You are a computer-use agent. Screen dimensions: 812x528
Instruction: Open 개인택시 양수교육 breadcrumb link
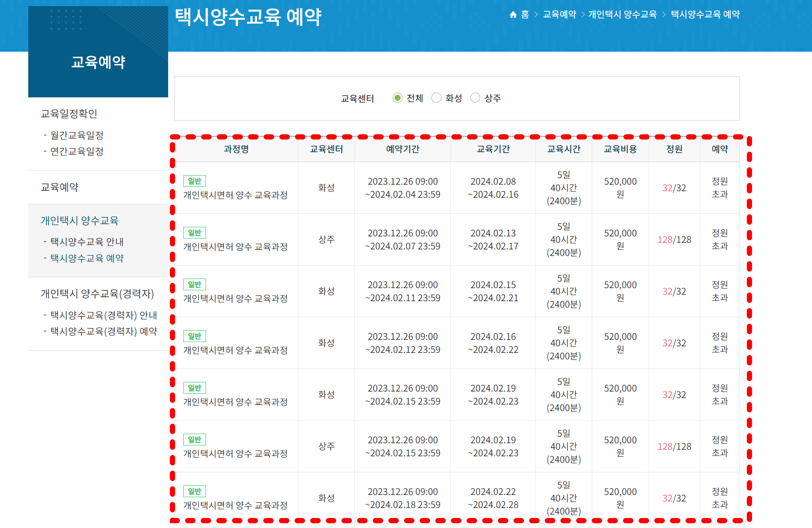click(x=622, y=14)
